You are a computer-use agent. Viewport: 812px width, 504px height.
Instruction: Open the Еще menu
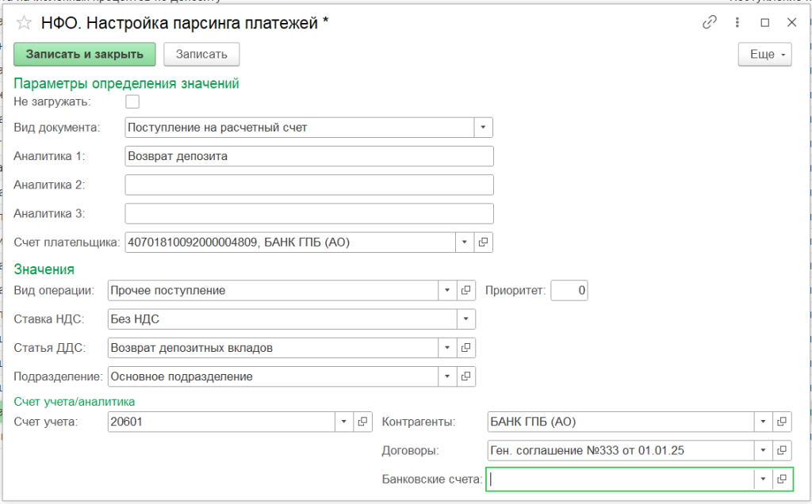(764, 55)
